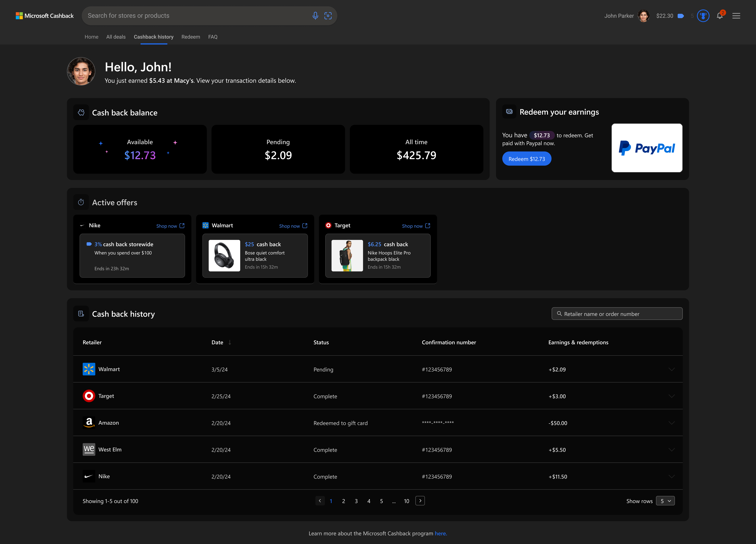Viewport: 756px width, 544px height.
Task: Go to previous history page arrow
Action: coord(320,501)
